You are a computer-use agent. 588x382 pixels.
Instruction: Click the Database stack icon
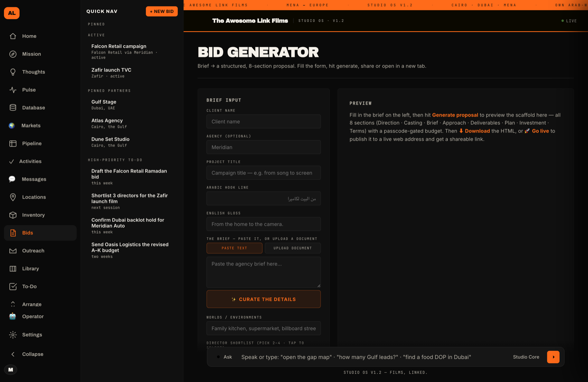(13, 108)
